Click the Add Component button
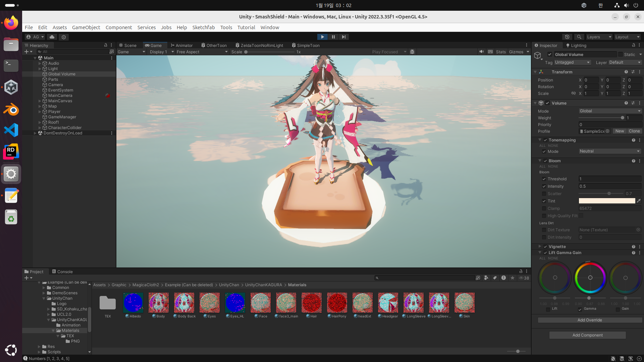This screenshot has height=362, width=644. 587,335
